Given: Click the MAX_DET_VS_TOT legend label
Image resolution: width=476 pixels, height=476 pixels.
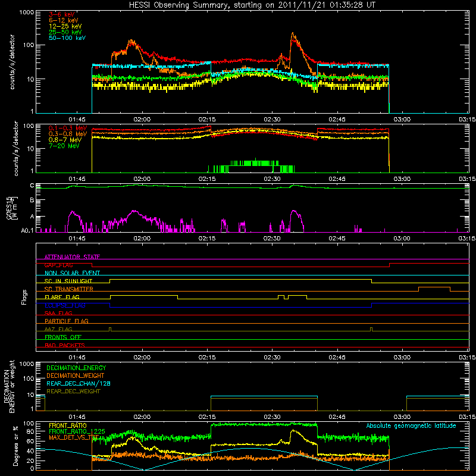Looking at the screenshot, I should pyautogui.click(x=74, y=437).
